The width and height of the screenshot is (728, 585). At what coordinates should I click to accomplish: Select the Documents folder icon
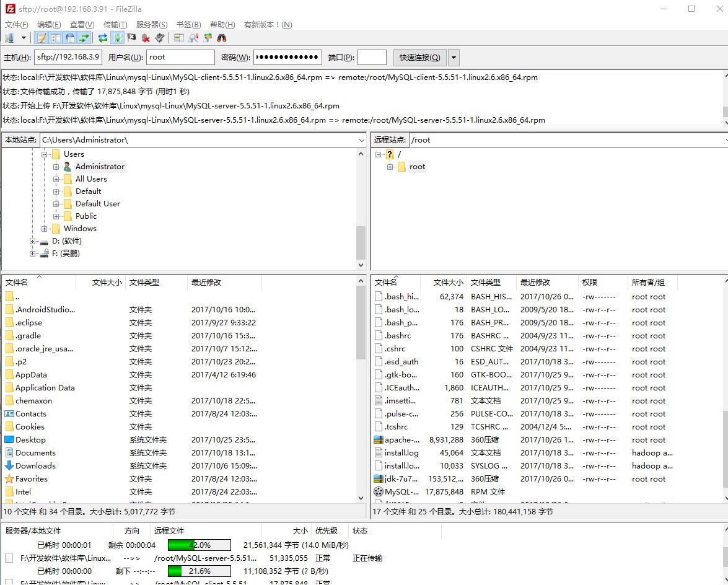(x=9, y=452)
